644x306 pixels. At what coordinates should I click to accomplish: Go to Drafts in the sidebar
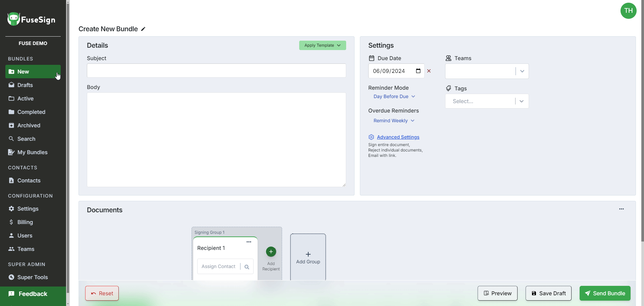click(25, 85)
